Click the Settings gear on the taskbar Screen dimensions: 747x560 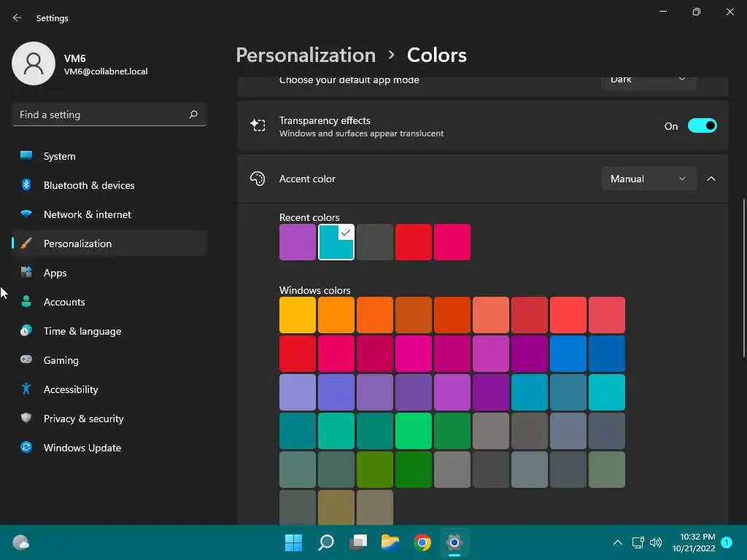pyautogui.click(x=454, y=542)
